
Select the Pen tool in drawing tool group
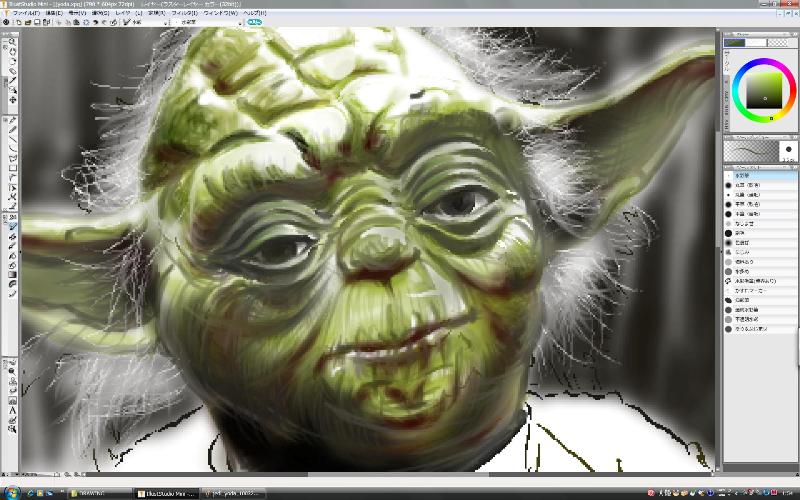coord(12,120)
